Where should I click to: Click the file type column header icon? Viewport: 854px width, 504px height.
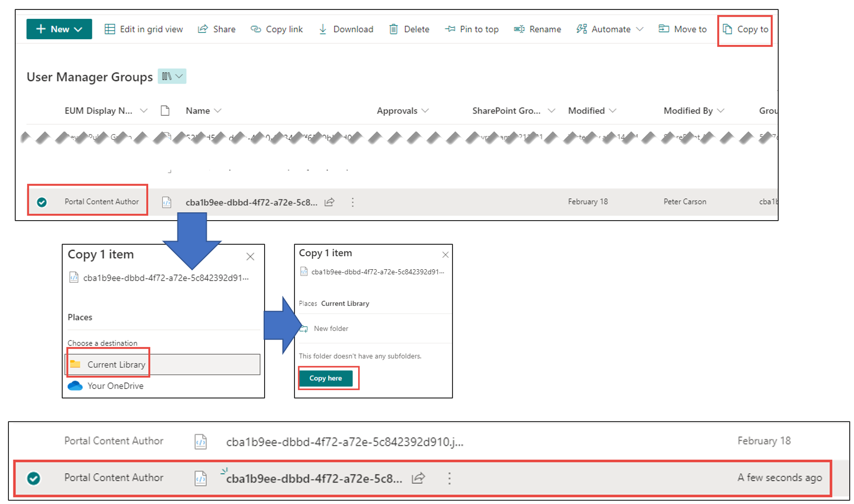pos(165,111)
